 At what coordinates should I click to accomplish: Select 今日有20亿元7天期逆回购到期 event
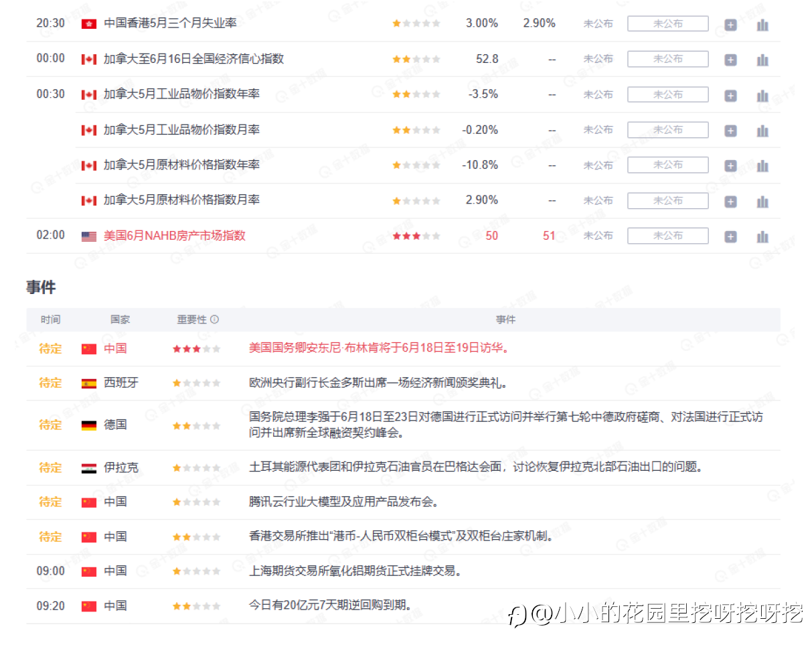tap(330, 606)
